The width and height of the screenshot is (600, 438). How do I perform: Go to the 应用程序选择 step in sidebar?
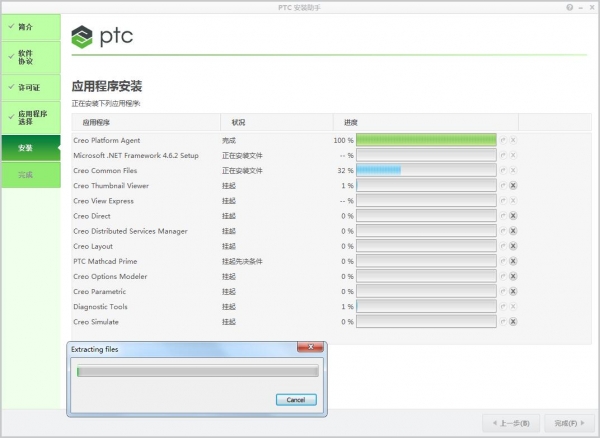pos(31,118)
